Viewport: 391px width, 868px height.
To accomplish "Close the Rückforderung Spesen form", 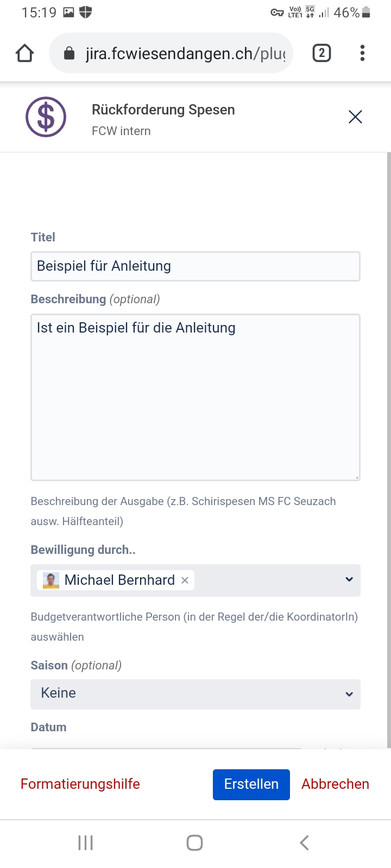I will pos(355,117).
